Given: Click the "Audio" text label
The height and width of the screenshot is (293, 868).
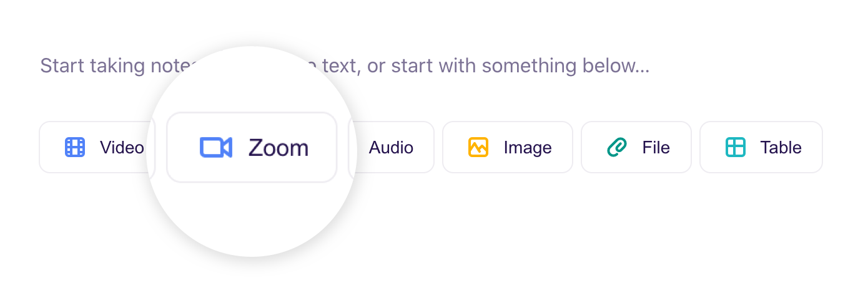Looking at the screenshot, I should tap(391, 148).
